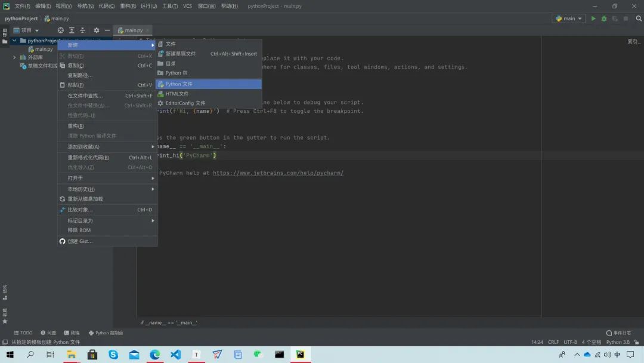
Task: Click the stop run icon
Action: click(626, 19)
